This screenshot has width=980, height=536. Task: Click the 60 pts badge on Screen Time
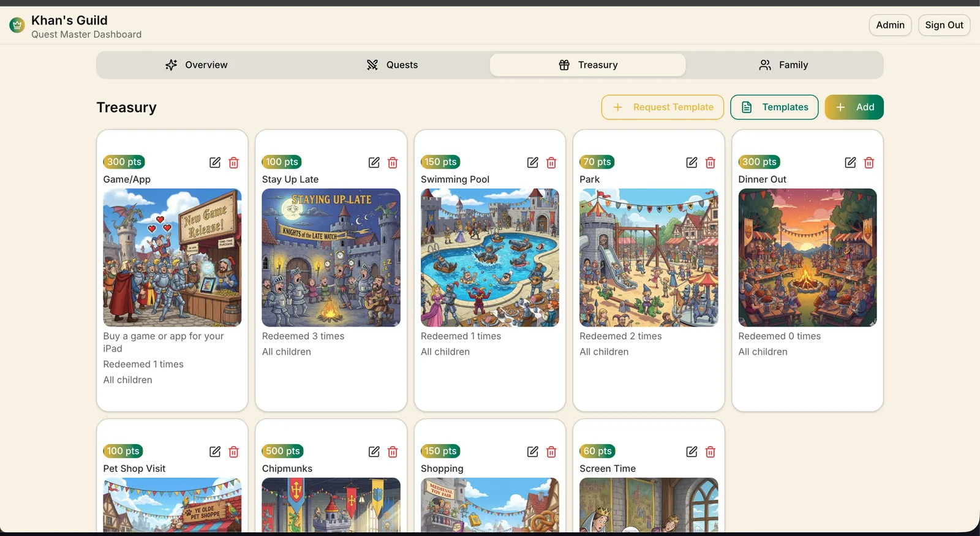[597, 451]
